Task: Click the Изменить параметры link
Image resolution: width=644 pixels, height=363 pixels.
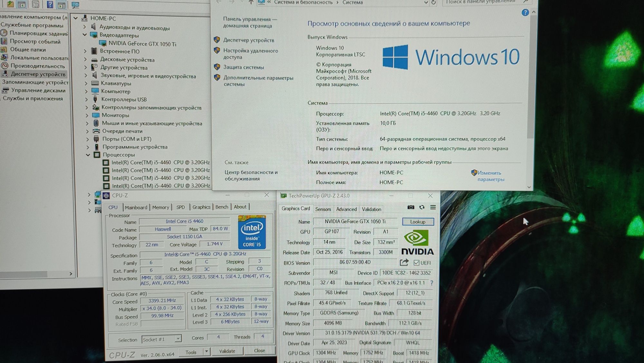Action: pyautogui.click(x=491, y=176)
